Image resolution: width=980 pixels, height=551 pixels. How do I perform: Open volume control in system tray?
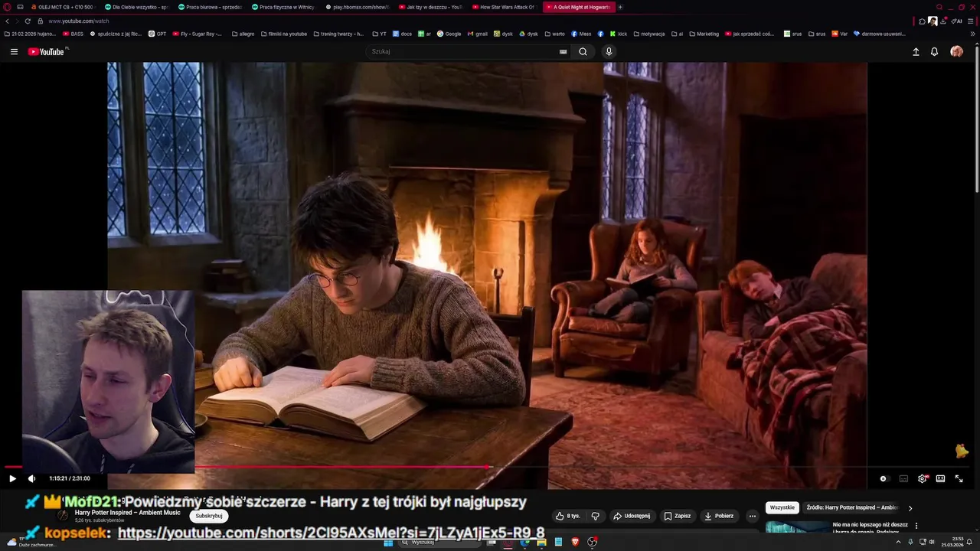point(932,542)
